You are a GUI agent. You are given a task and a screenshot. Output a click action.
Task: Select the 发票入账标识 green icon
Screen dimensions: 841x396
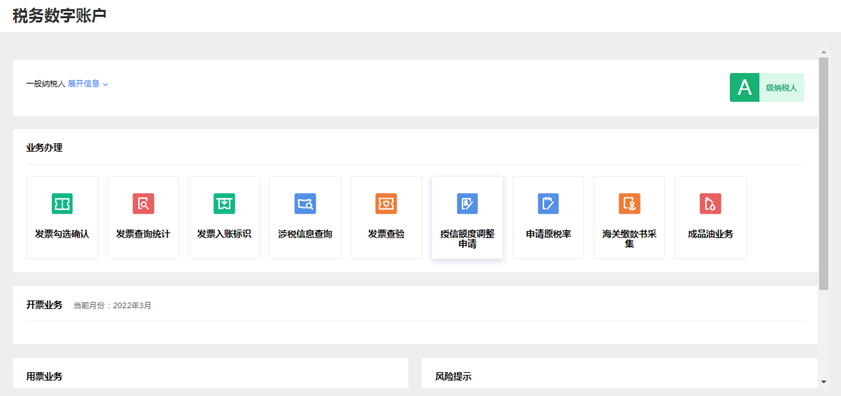(224, 203)
